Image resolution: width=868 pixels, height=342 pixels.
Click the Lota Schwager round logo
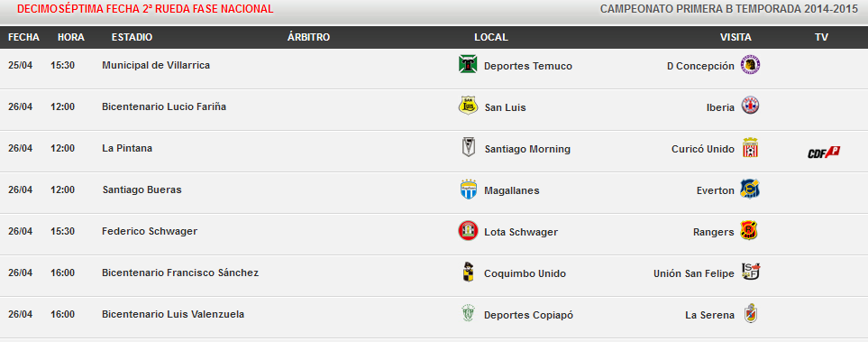click(x=468, y=231)
